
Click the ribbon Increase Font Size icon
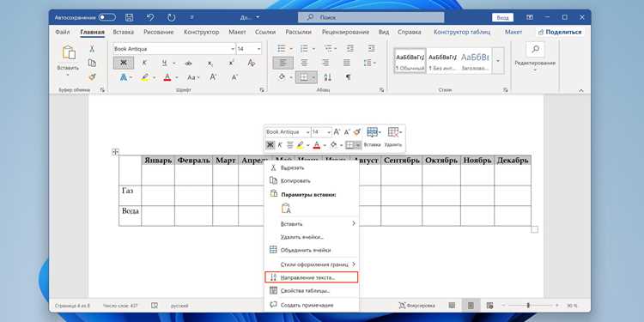click(213, 77)
